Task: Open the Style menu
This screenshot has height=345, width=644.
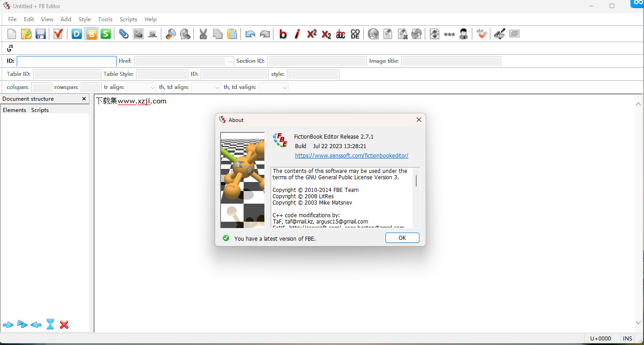Action: click(85, 19)
